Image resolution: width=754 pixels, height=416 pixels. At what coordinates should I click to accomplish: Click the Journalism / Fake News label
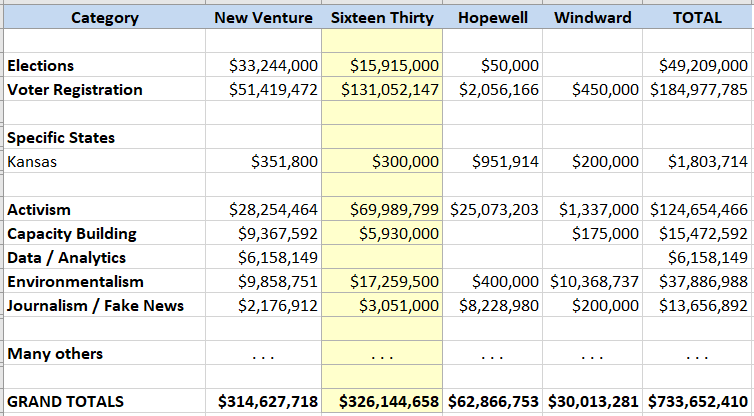[x=95, y=306]
